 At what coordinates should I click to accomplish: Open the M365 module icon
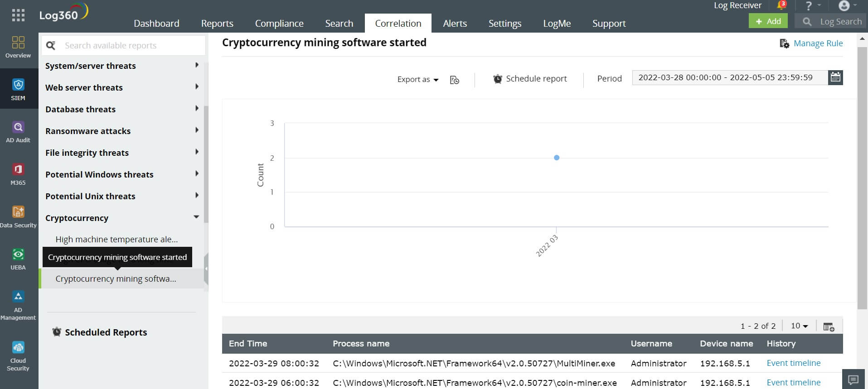coord(18,173)
